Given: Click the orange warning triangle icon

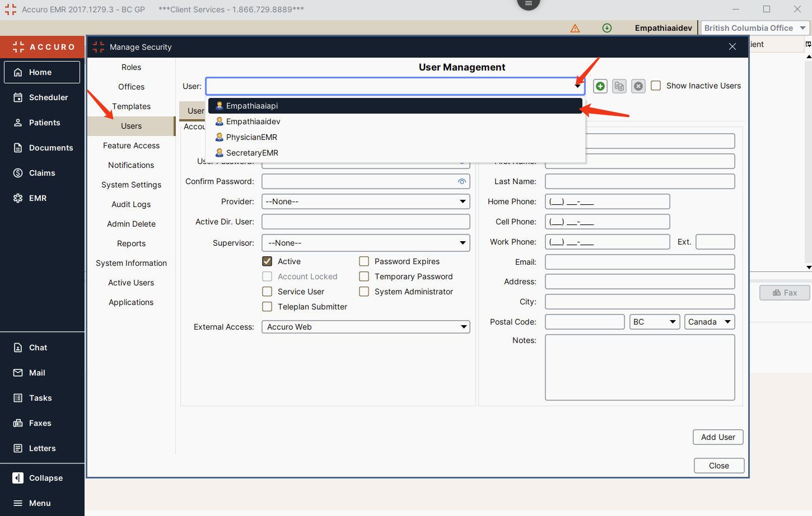Looking at the screenshot, I should (x=575, y=28).
